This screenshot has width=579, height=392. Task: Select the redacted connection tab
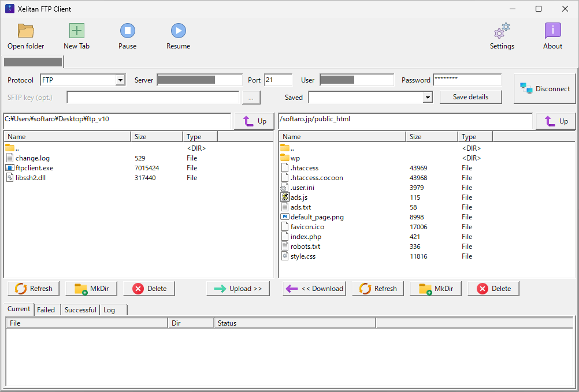click(x=33, y=62)
